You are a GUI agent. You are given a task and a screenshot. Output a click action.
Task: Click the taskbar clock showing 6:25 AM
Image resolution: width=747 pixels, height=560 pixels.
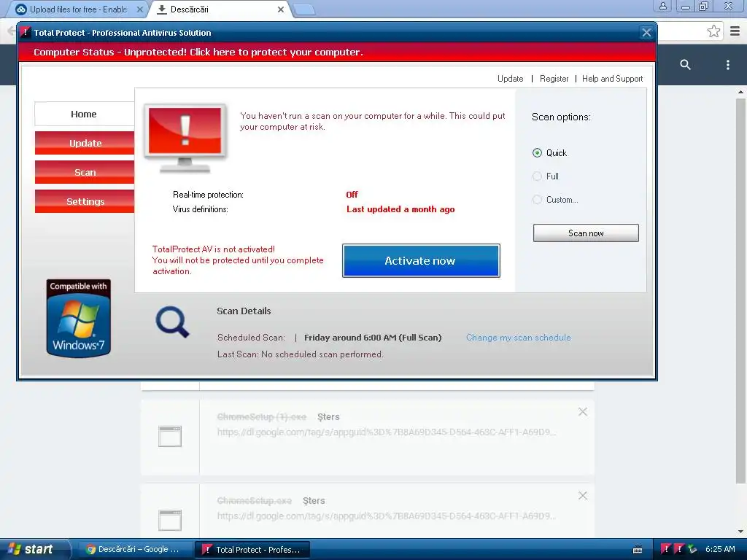tap(720, 549)
